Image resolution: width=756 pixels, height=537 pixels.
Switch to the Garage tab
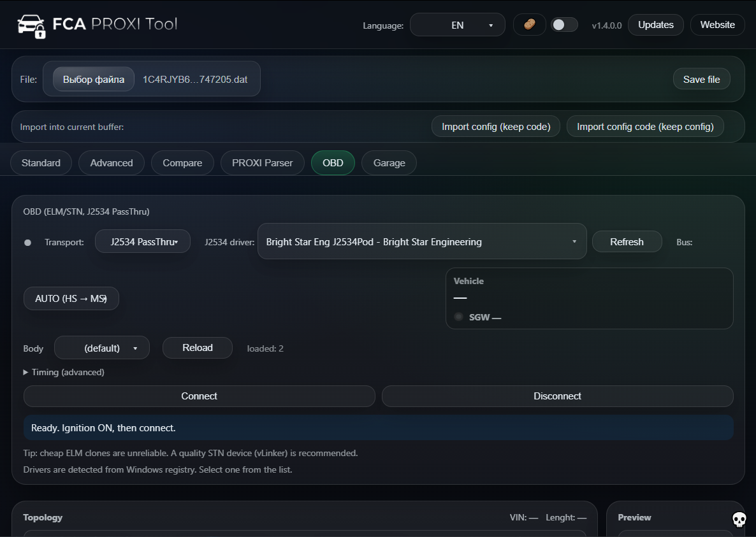pos(389,162)
